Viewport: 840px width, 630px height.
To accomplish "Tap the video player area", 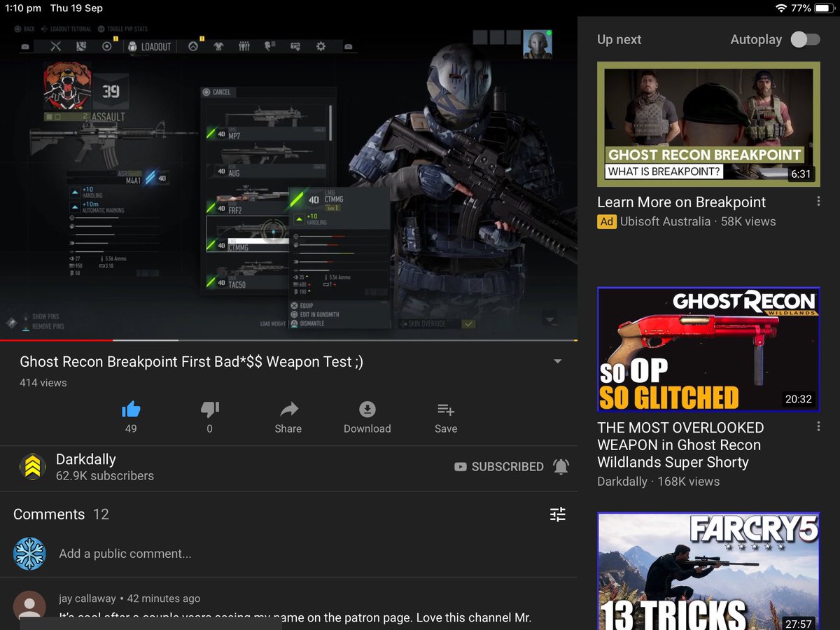I will click(x=288, y=178).
